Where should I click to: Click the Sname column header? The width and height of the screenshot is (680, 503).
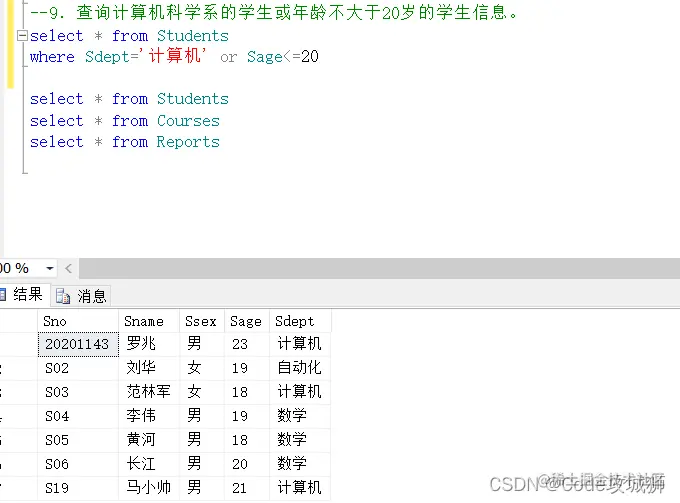pyautogui.click(x=149, y=321)
